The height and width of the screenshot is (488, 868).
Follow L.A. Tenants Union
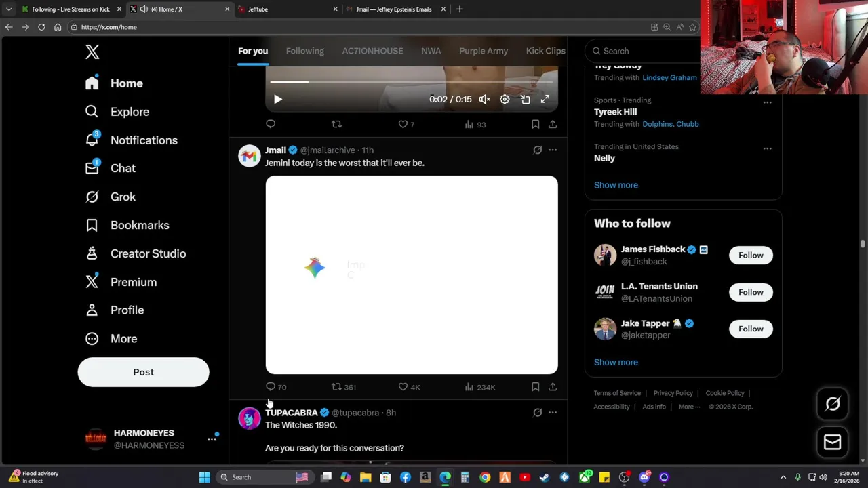(x=751, y=292)
